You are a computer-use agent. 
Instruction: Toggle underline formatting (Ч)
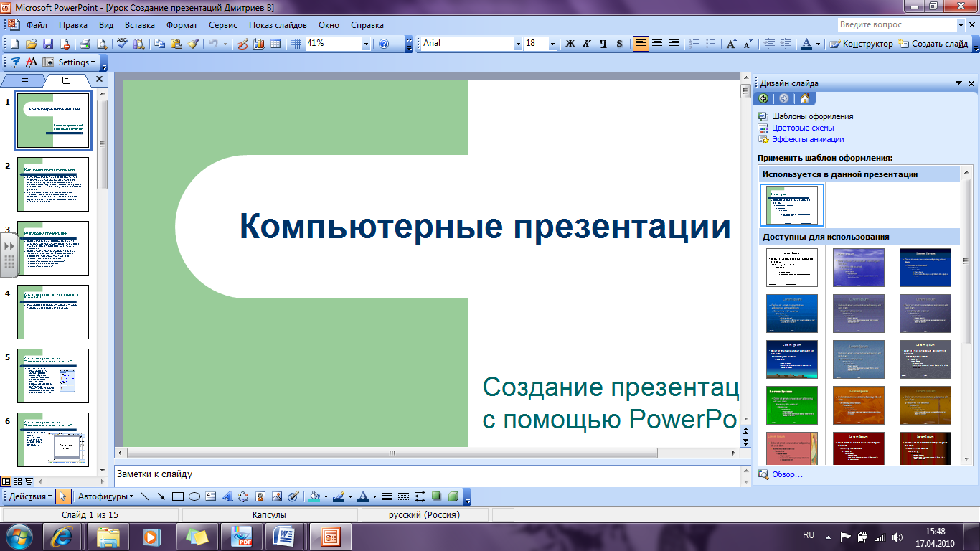pos(603,44)
